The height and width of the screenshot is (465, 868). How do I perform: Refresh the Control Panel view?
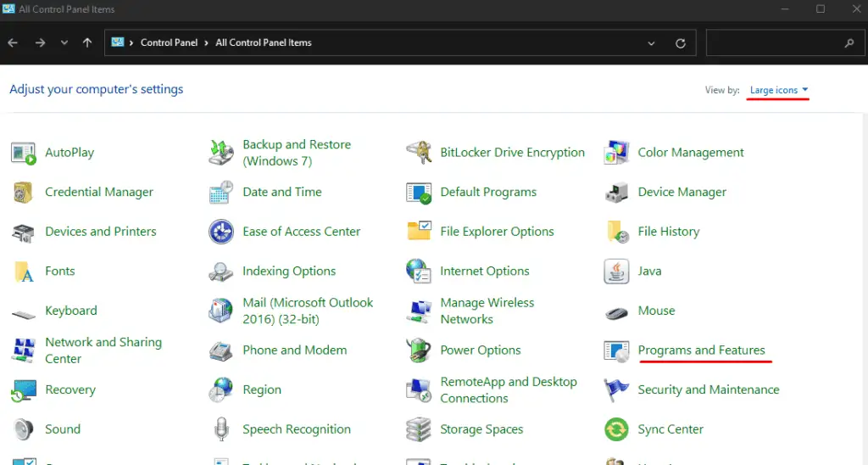(x=681, y=43)
